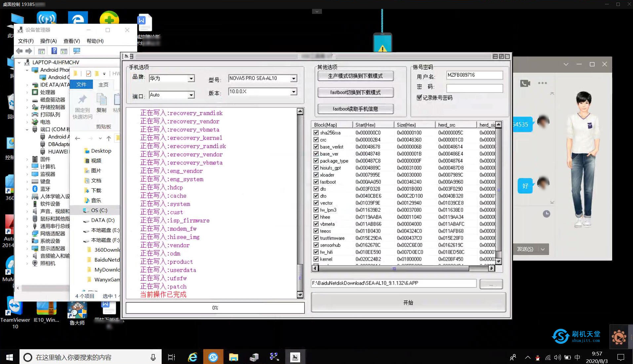633x364 pixels.
Task: Click the Bluetooth device category icon
Action: (35, 189)
